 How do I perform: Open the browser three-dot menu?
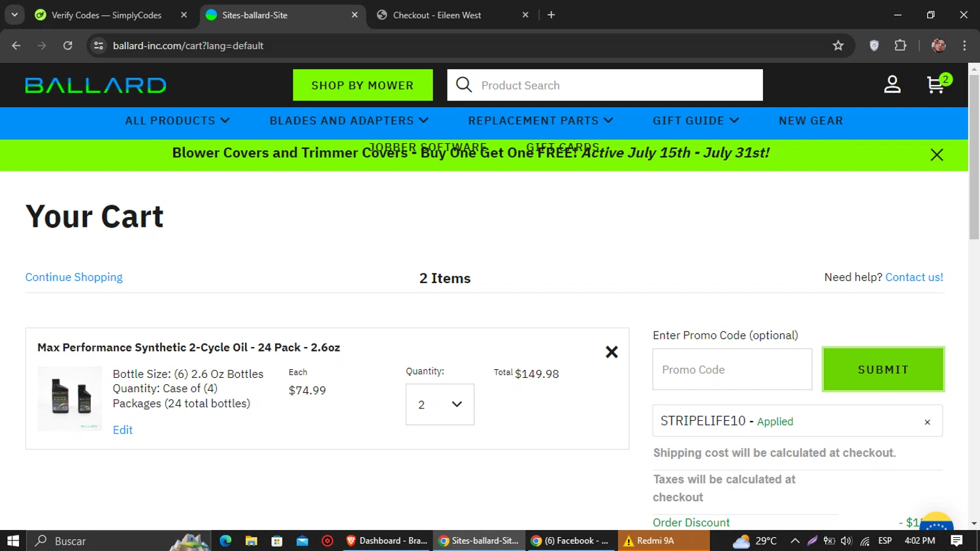click(964, 46)
